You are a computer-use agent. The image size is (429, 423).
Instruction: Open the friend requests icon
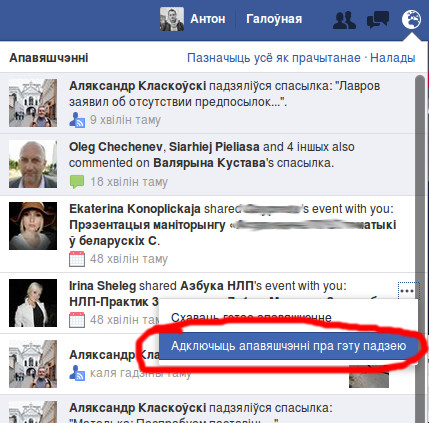point(345,20)
